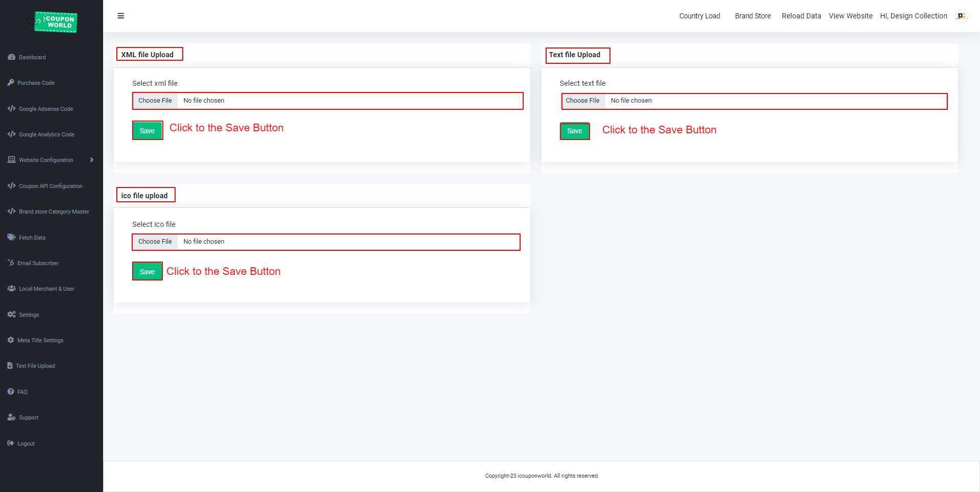Choose File for ico upload

(x=155, y=242)
